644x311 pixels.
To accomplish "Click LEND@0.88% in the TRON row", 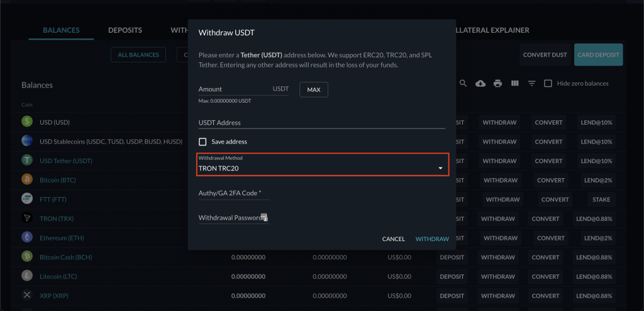I will pyautogui.click(x=594, y=219).
